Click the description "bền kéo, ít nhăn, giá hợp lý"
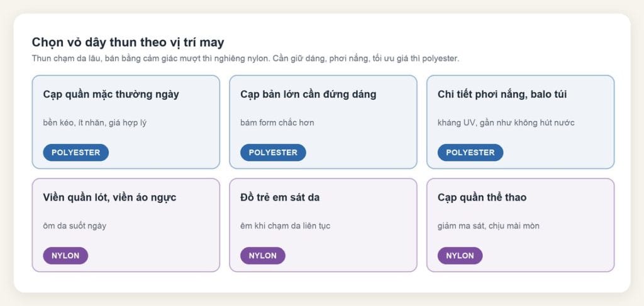 [x=95, y=123]
